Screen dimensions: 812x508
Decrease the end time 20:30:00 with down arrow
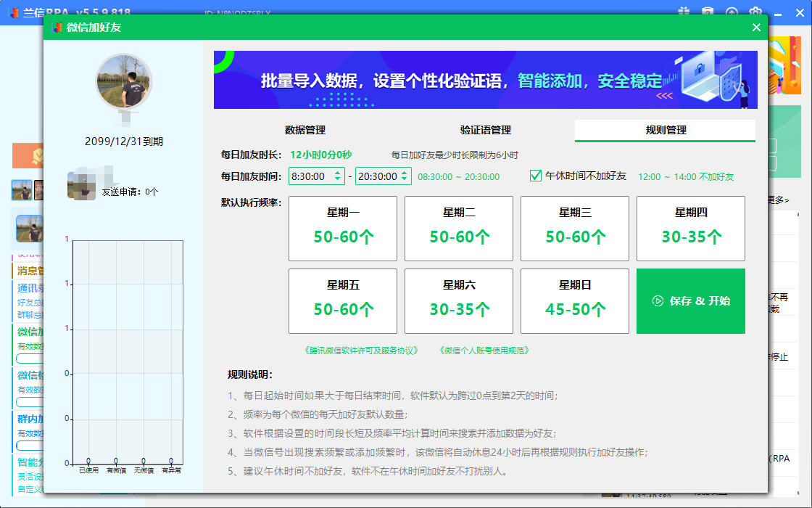(x=404, y=179)
